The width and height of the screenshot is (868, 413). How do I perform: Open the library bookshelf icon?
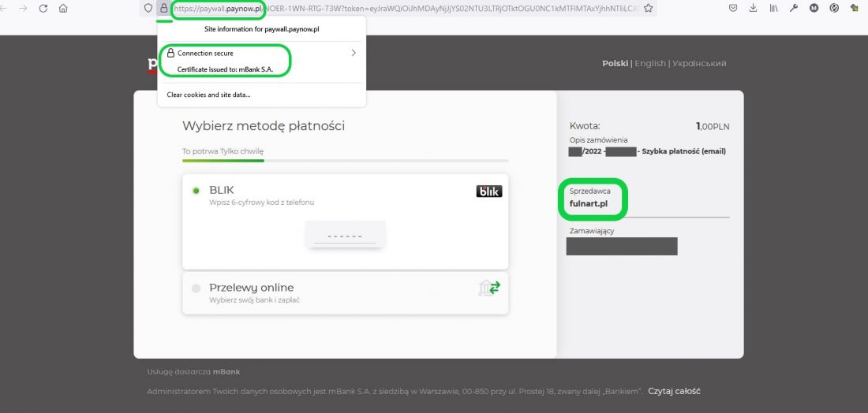tap(773, 9)
